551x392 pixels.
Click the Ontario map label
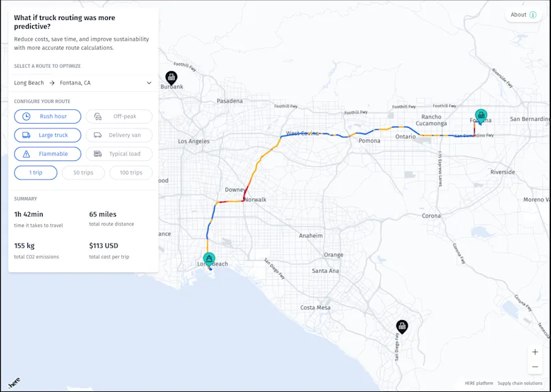pyautogui.click(x=405, y=136)
